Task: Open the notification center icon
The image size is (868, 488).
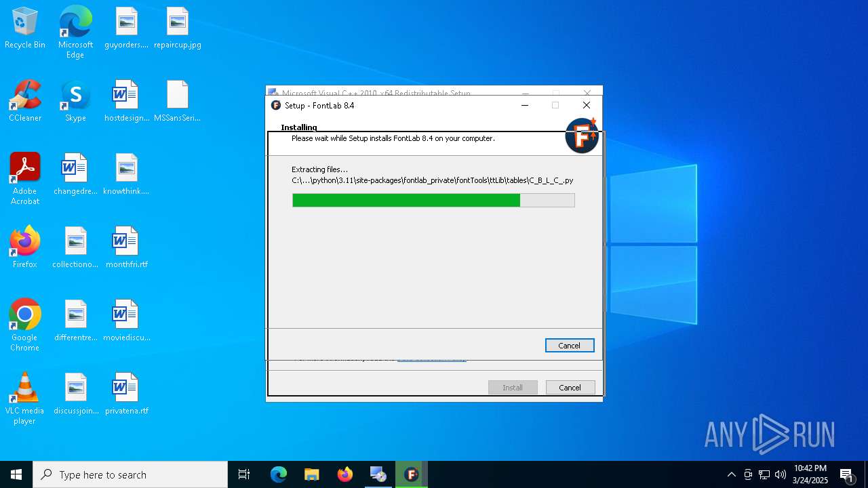Action: click(x=847, y=474)
